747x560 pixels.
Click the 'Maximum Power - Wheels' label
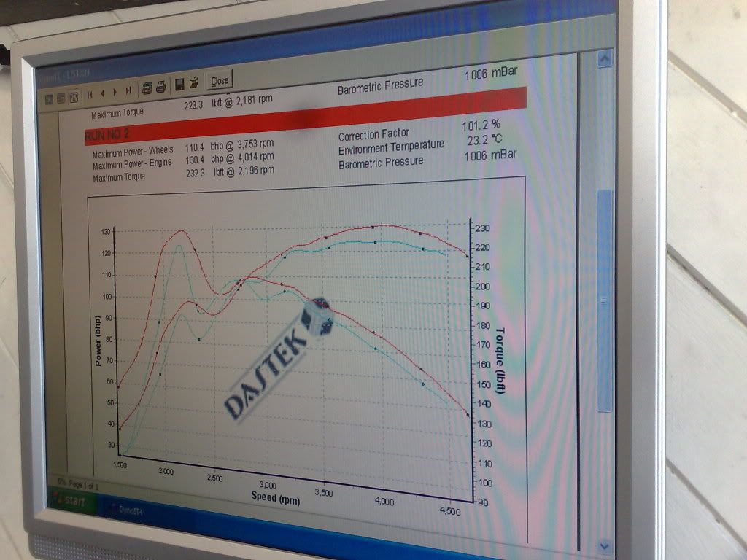pos(133,152)
